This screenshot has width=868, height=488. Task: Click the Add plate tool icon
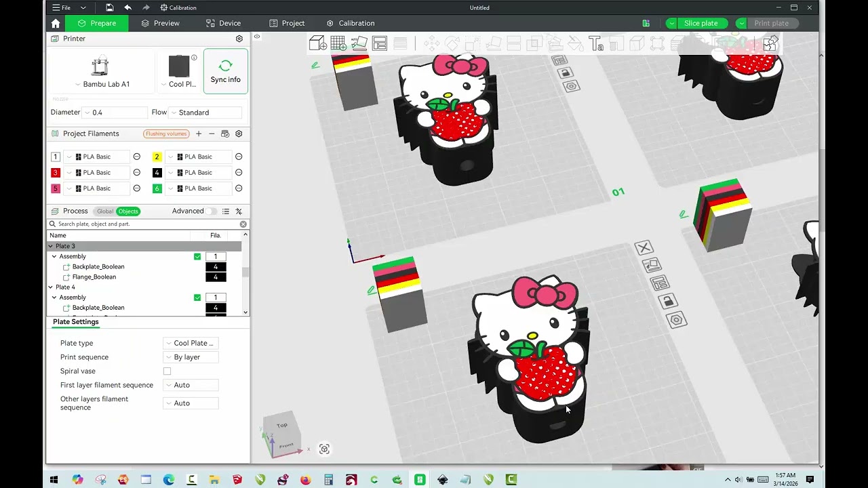338,44
